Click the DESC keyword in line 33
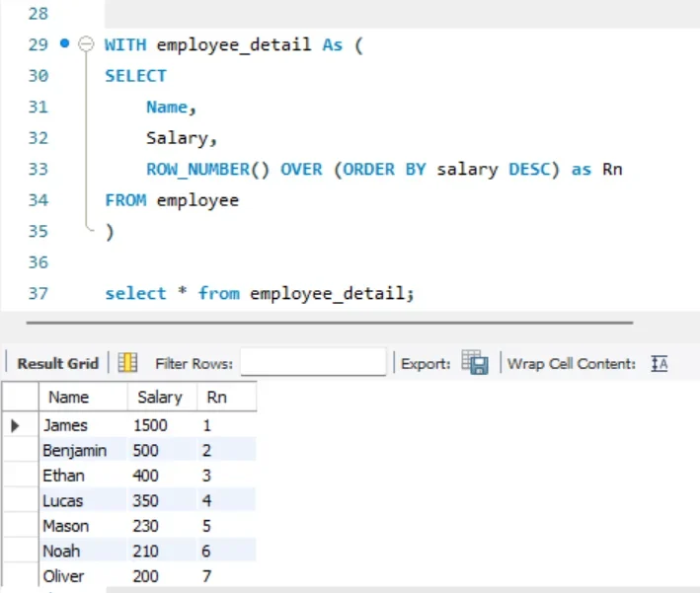This screenshot has width=700, height=593. click(529, 169)
